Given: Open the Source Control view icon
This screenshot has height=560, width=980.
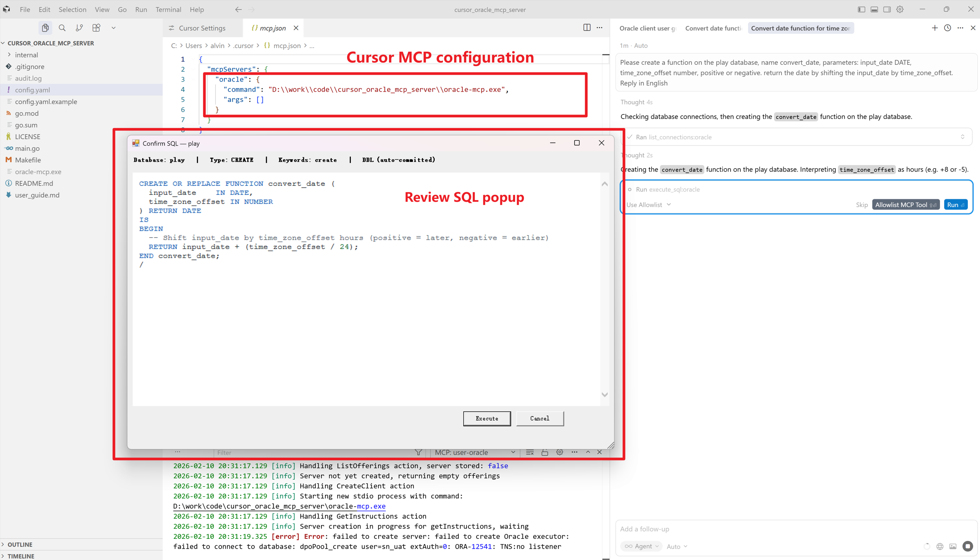Looking at the screenshot, I should point(79,28).
